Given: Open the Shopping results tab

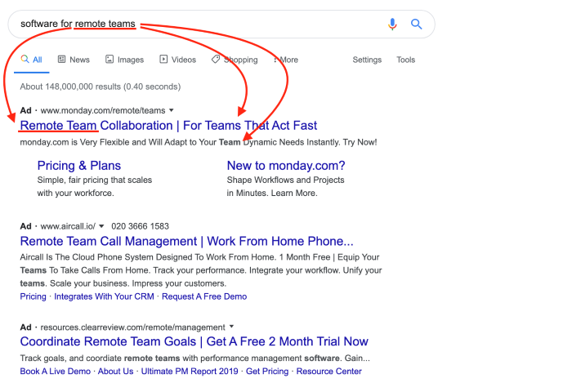Looking at the screenshot, I should tap(235, 60).
